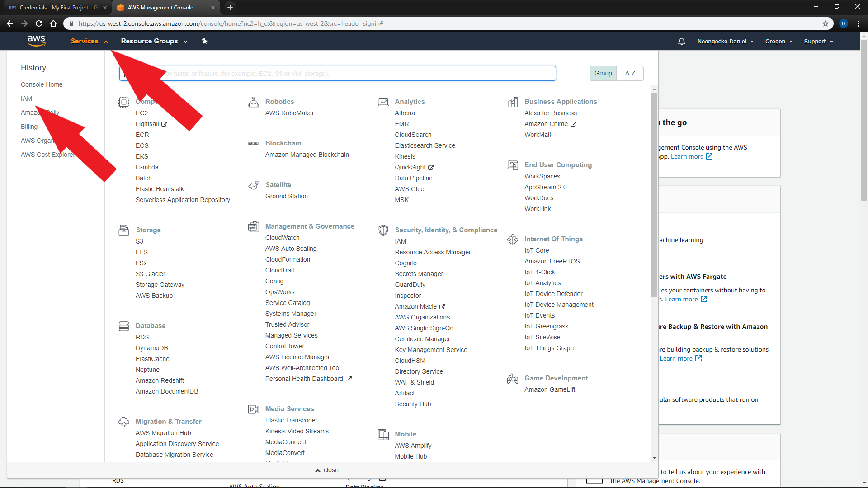
Task: Open IAM from History list
Action: pyautogui.click(x=26, y=99)
